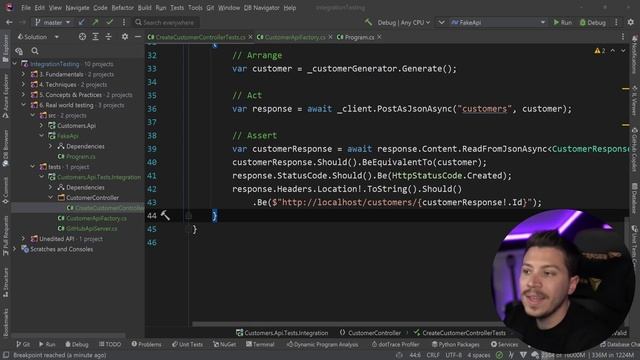Open the Git tool window
The width and height of the screenshot is (640, 360).
coord(22,344)
